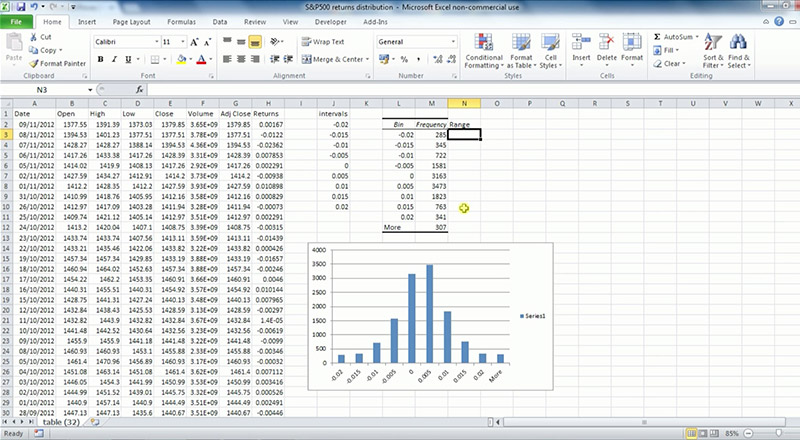Click the insert function fx icon
Screen dimensions: 800x440
(139, 90)
